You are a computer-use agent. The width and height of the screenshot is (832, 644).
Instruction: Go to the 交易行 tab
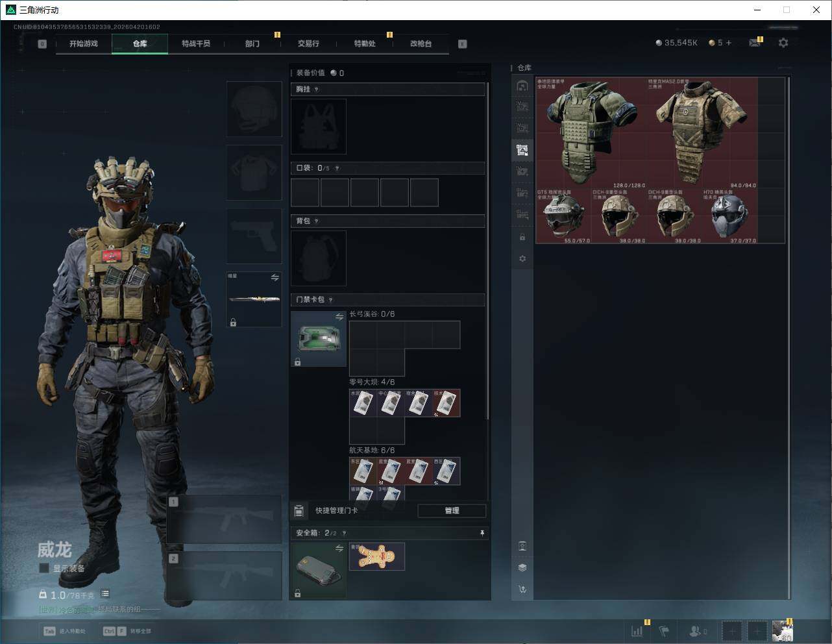(308, 43)
